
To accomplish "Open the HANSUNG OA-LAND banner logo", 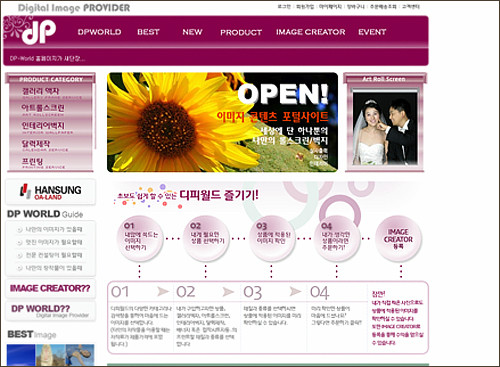I will tap(50, 192).
